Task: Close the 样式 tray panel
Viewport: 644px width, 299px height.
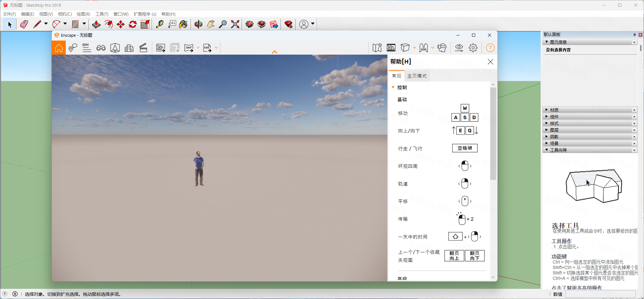Action: pos(634,123)
